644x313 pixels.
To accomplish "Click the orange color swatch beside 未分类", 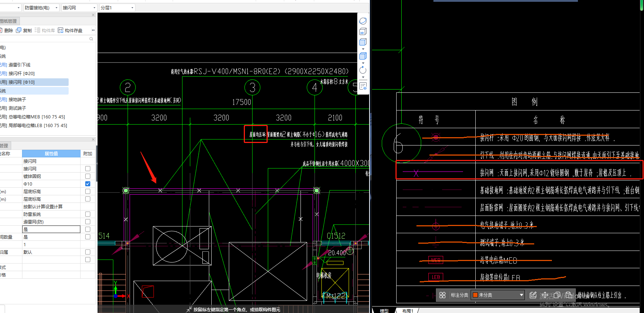I will (x=475, y=295).
